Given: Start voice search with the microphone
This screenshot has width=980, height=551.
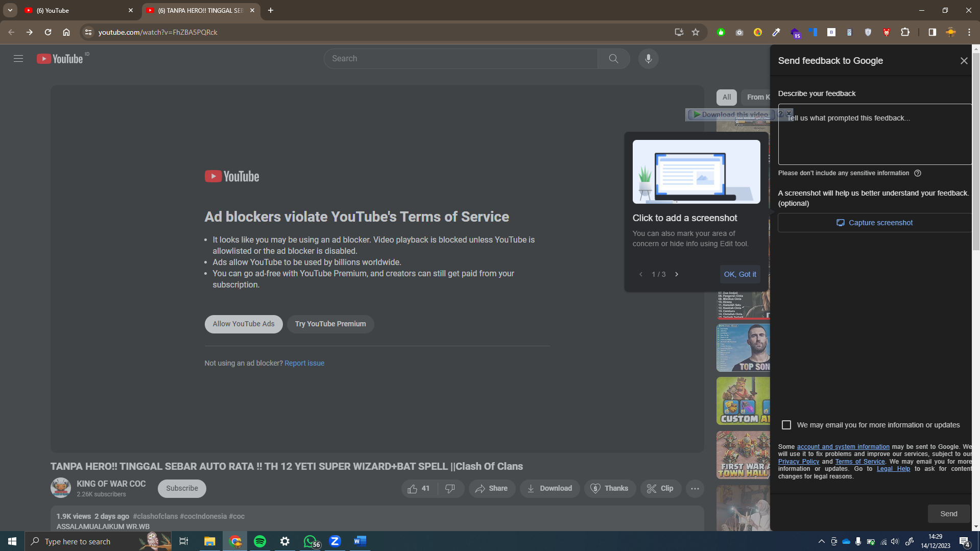Looking at the screenshot, I should (x=648, y=59).
